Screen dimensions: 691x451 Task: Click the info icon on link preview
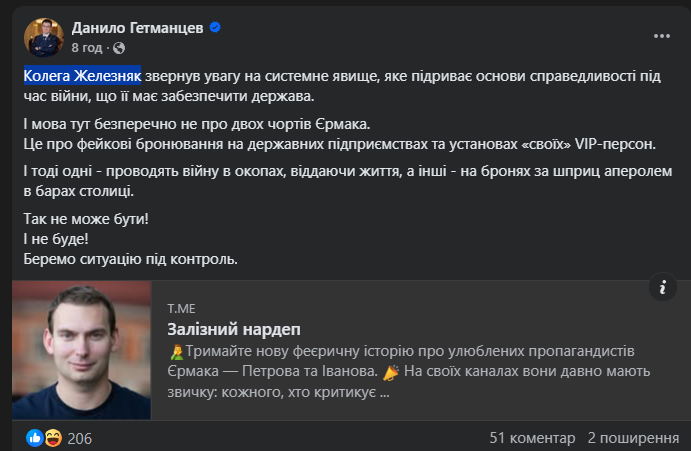click(663, 288)
